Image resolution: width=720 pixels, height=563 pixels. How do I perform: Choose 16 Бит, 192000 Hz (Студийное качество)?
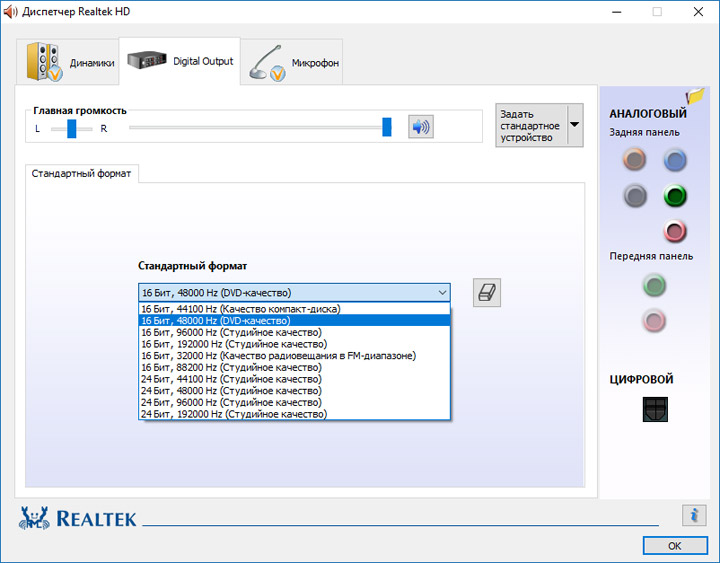tap(294, 344)
